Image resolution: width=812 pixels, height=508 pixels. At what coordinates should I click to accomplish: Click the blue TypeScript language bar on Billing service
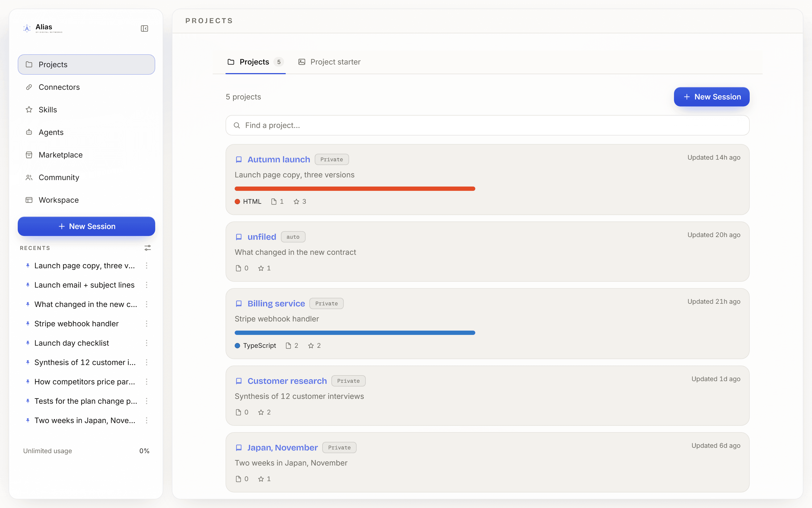tap(355, 333)
